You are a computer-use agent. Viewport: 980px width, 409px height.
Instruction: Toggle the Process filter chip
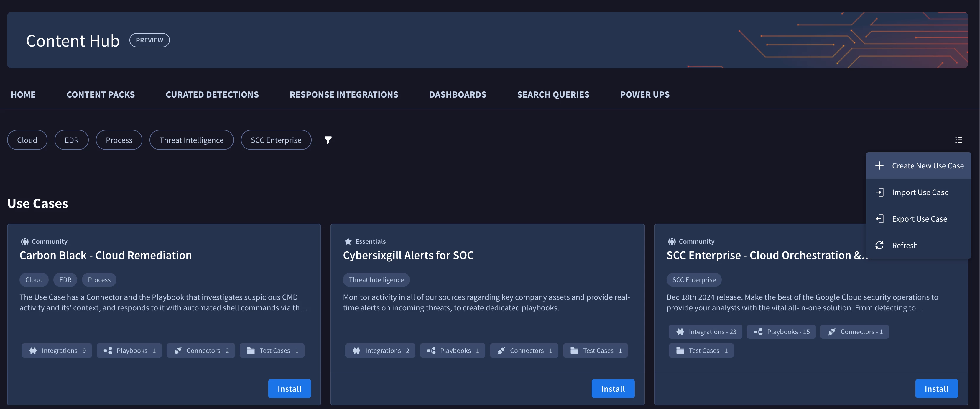click(119, 140)
